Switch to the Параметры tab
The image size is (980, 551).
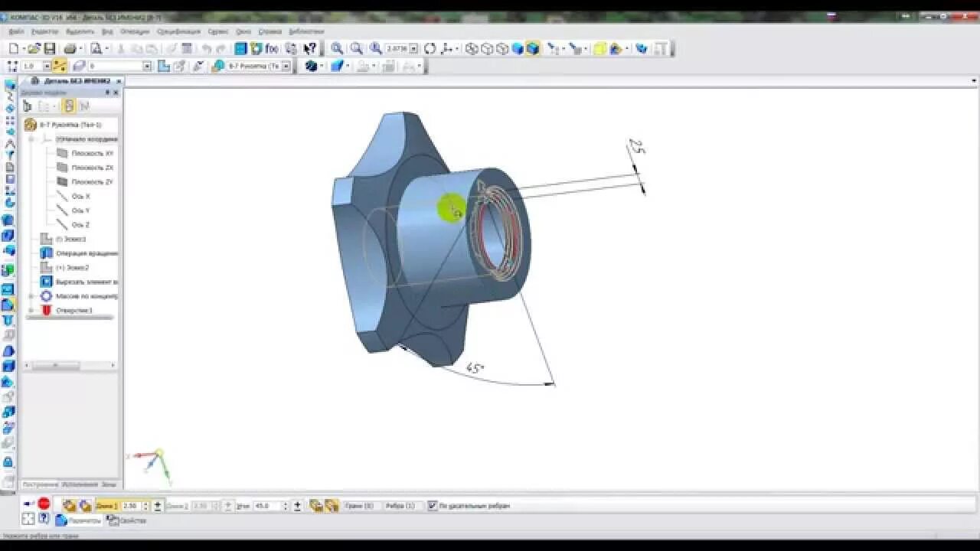tap(79, 520)
